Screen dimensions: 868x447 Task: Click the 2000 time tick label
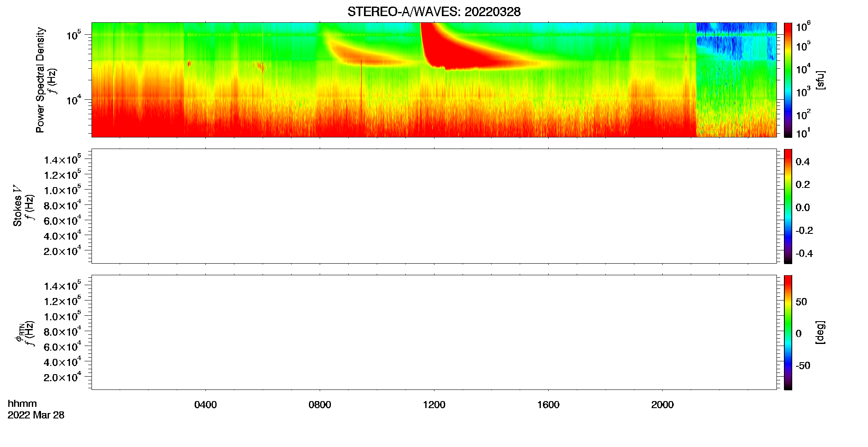[x=662, y=405]
